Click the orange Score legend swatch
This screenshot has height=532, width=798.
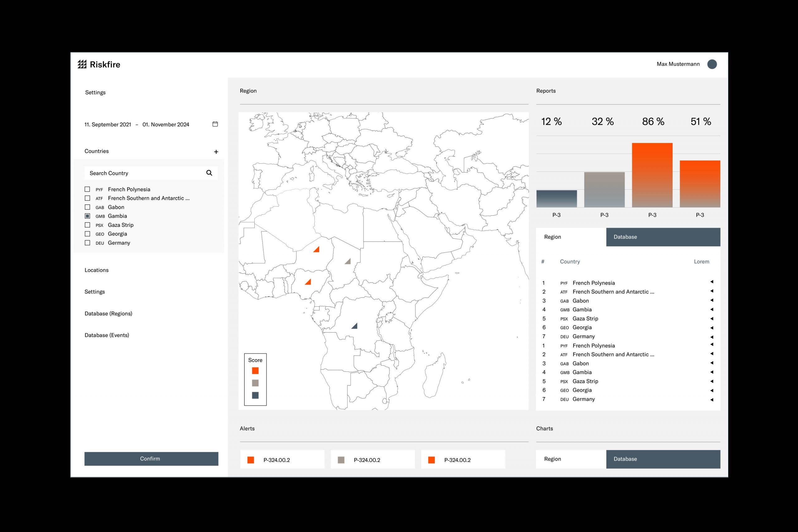point(256,371)
